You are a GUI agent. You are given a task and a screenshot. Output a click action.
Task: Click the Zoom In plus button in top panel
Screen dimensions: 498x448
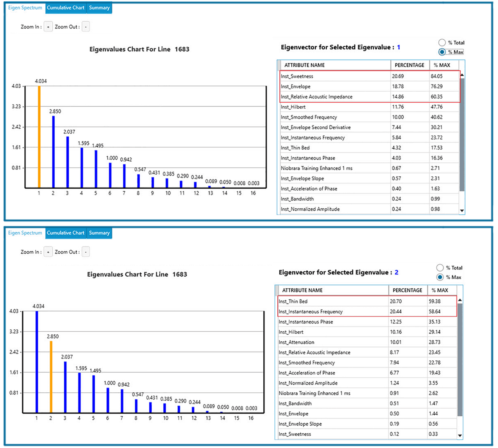[x=48, y=27]
